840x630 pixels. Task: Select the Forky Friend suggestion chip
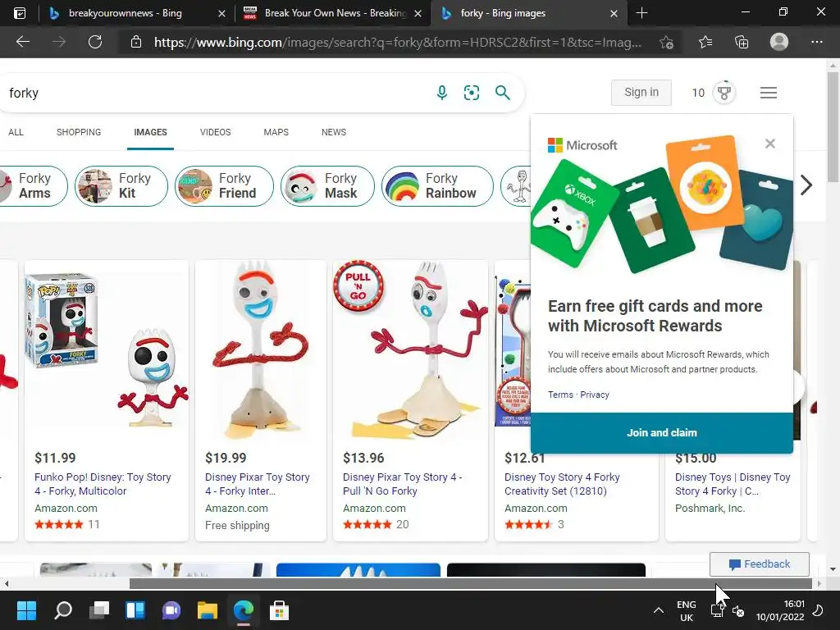(224, 186)
